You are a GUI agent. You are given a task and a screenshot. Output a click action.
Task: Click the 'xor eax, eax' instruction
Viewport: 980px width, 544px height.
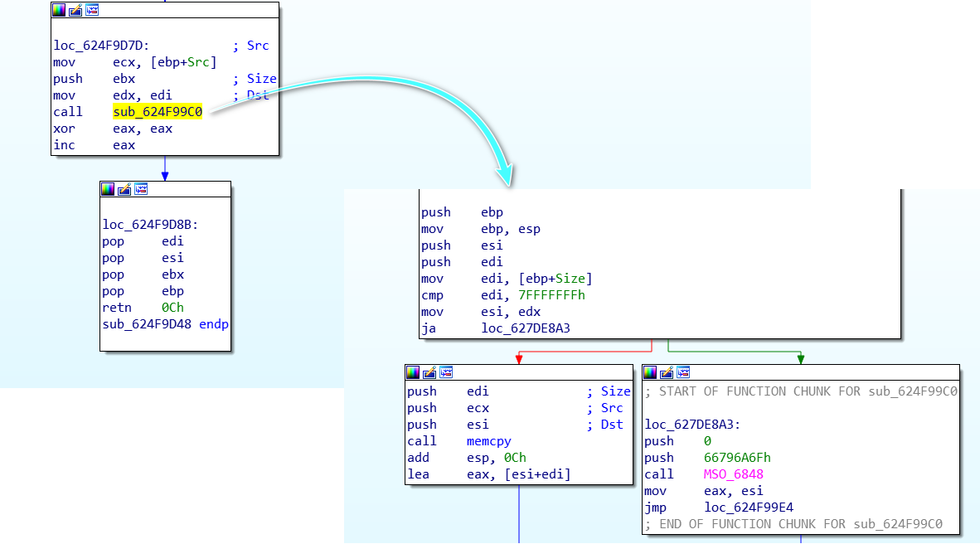[x=113, y=129]
